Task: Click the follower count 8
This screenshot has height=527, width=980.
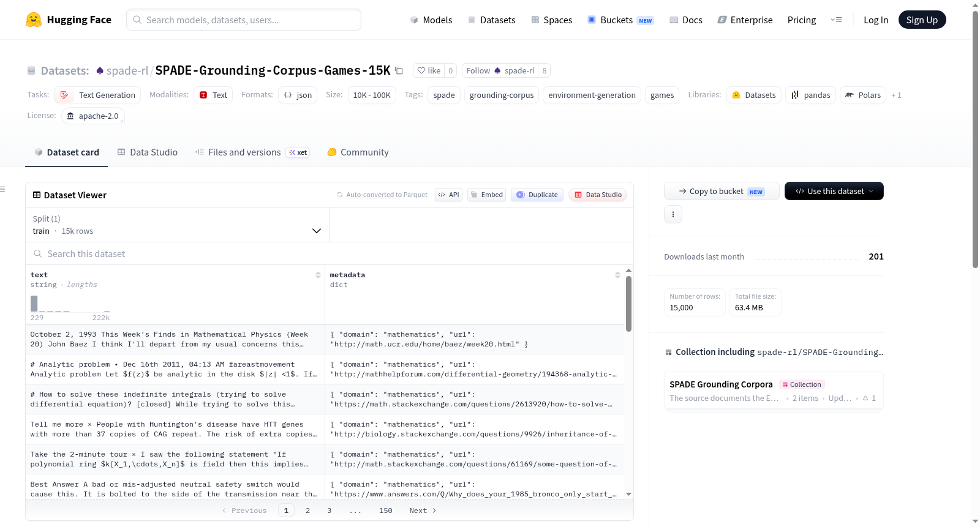Action: (545, 70)
